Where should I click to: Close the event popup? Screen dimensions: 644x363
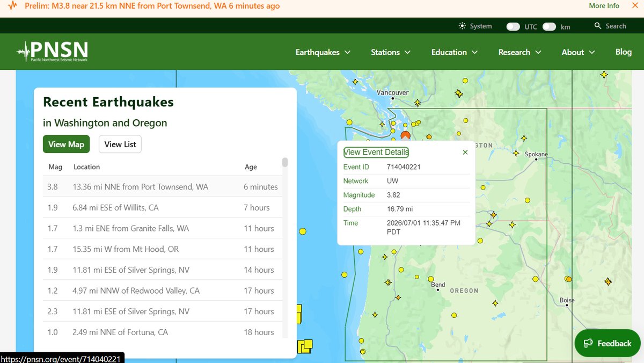pos(465,153)
